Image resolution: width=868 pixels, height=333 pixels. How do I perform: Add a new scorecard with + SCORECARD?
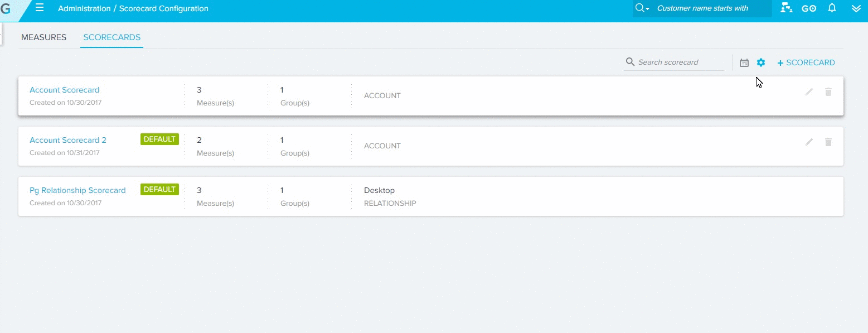coord(806,62)
